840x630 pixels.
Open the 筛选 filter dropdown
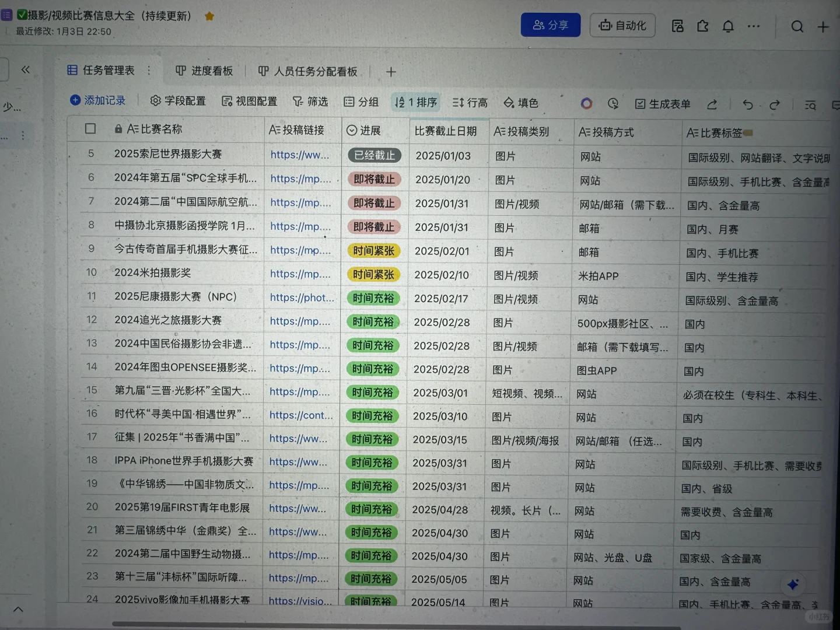pos(310,101)
